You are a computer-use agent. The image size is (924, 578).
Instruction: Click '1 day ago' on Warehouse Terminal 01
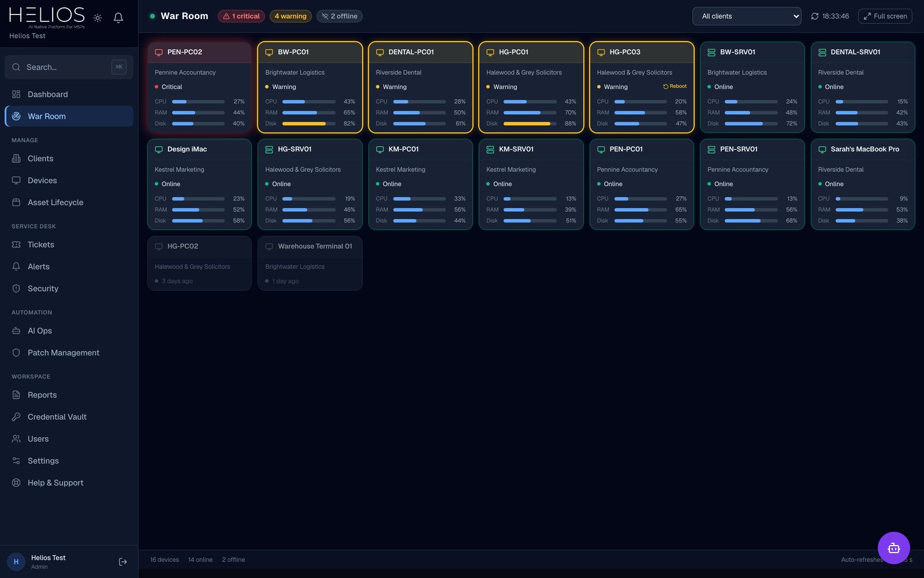[285, 281]
